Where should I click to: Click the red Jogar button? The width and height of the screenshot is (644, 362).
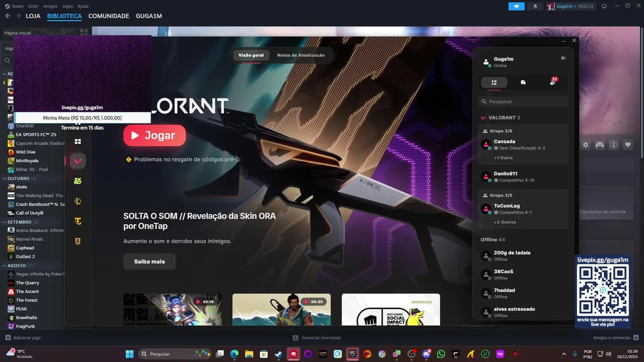coord(154,135)
